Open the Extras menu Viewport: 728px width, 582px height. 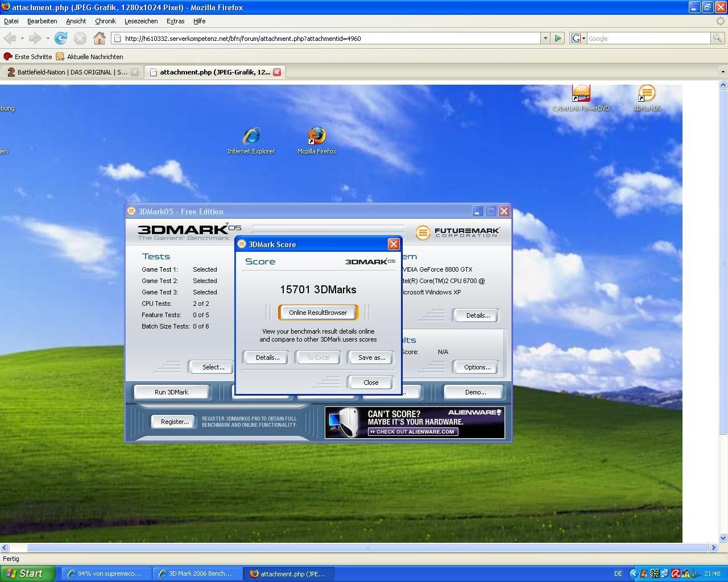[x=175, y=21]
